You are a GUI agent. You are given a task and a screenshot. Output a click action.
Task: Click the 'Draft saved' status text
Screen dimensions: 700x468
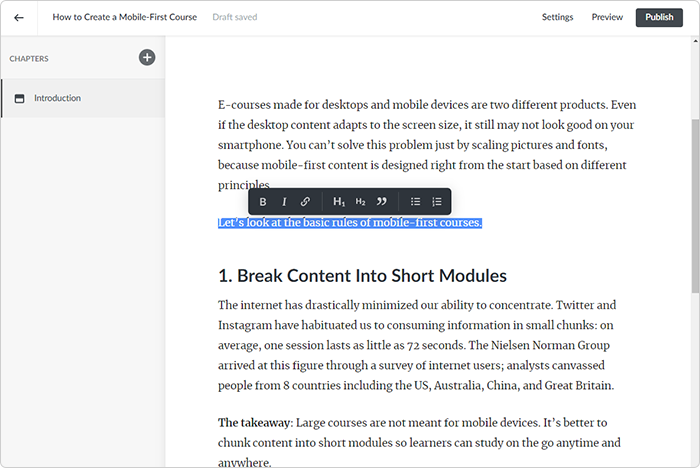click(x=235, y=17)
